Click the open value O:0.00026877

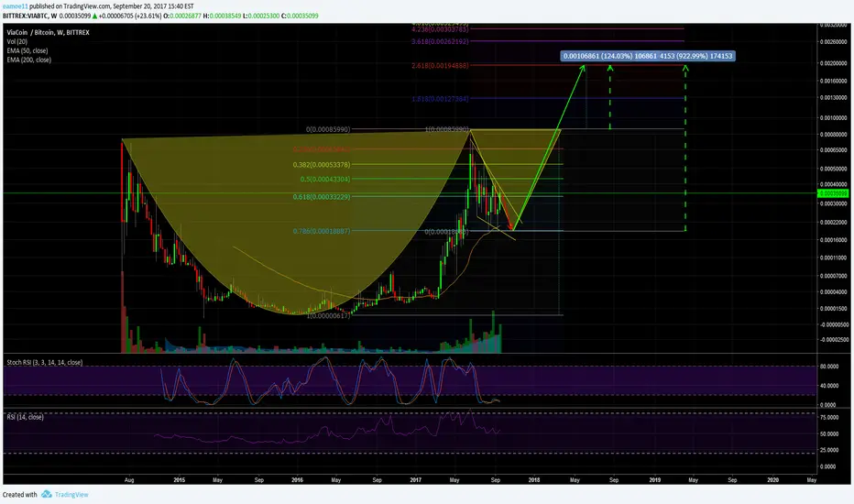(182, 16)
